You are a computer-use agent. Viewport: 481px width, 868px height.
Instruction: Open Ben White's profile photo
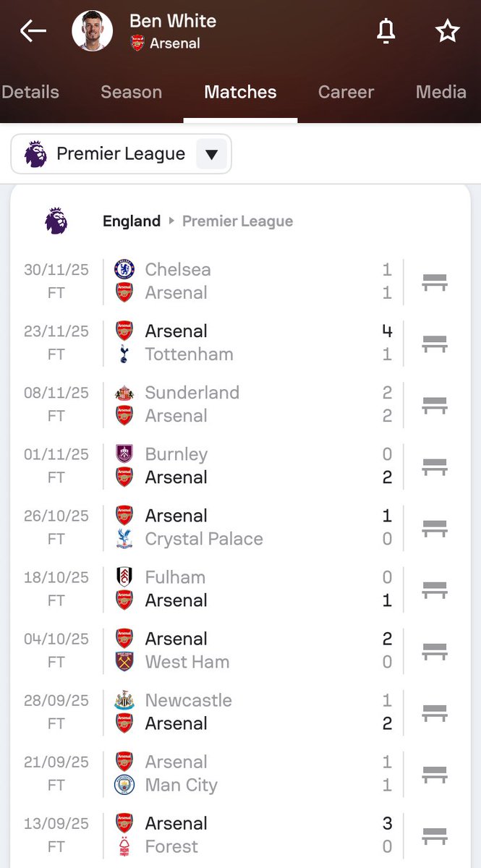pyautogui.click(x=93, y=30)
